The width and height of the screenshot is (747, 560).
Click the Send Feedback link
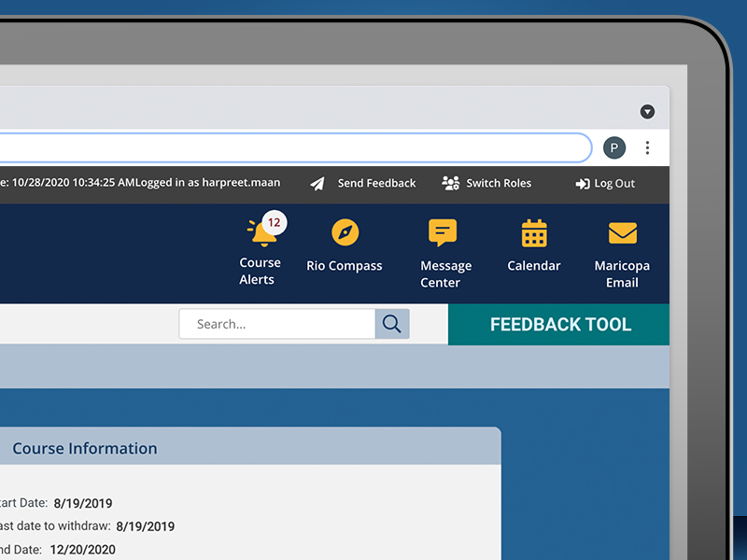[376, 183]
